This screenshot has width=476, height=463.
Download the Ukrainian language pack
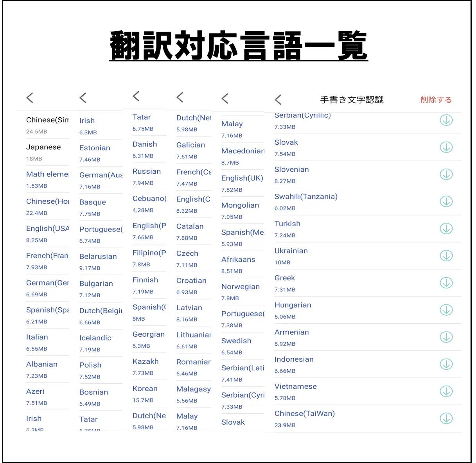[x=446, y=256]
